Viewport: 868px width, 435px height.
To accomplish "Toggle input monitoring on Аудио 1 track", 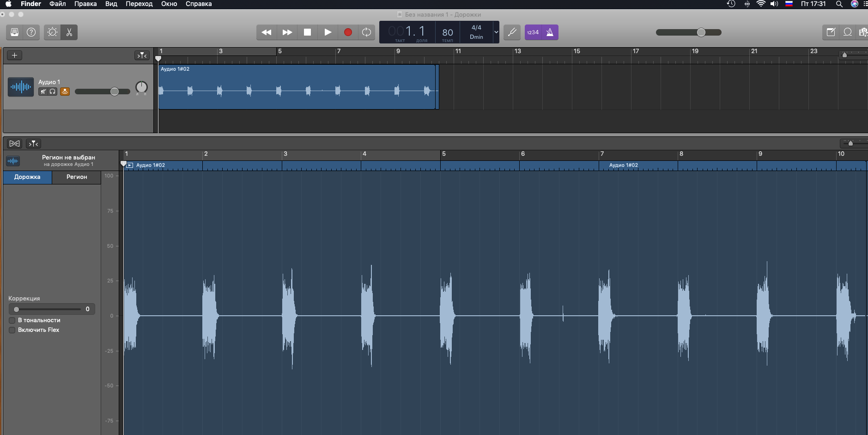I will click(65, 92).
